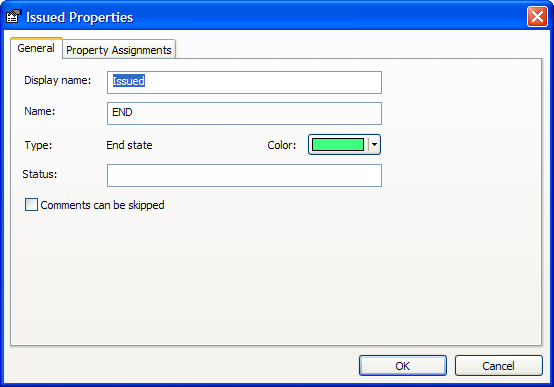Click the properties icon in the title bar

click(x=13, y=17)
